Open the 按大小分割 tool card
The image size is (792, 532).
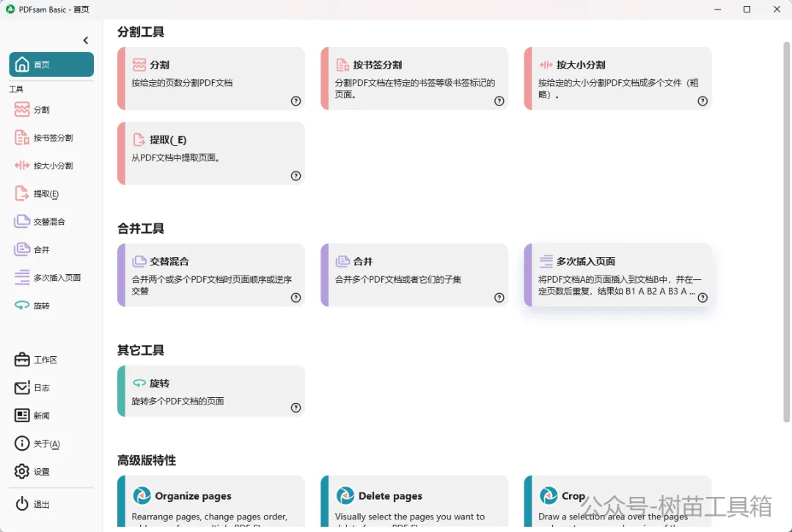(617, 78)
